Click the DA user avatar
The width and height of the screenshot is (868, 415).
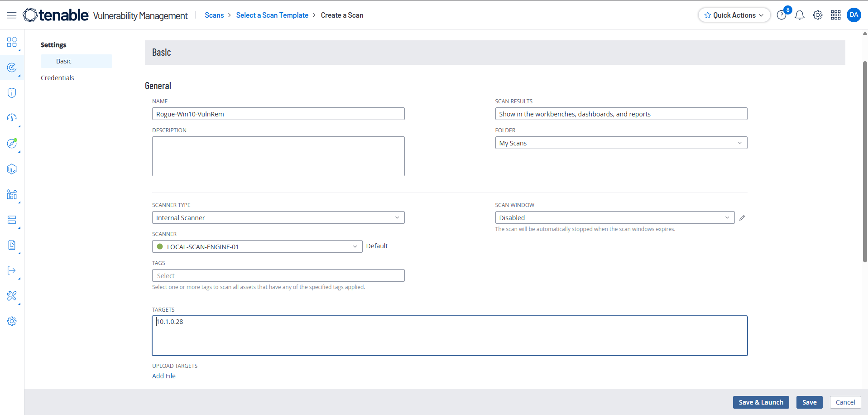854,15
